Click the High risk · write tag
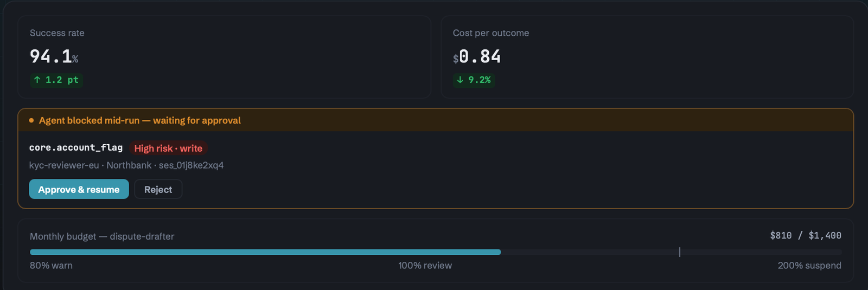This screenshot has width=868, height=290. coord(168,148)
